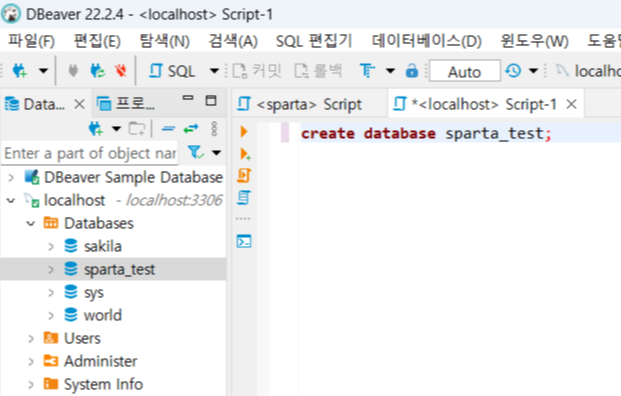Execute SQL statement in new tab icon
The height and width of the screenshot is (396, 621).
click(245, 153)
